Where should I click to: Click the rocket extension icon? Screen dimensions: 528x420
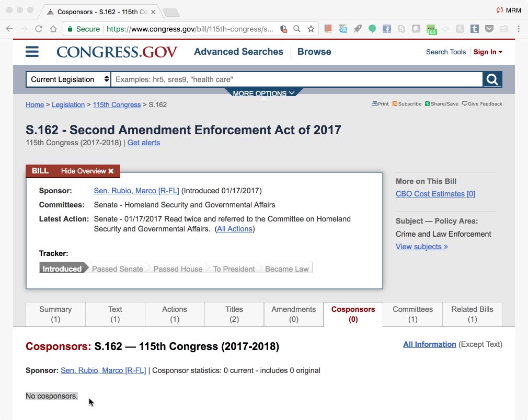tap(358, 29)
